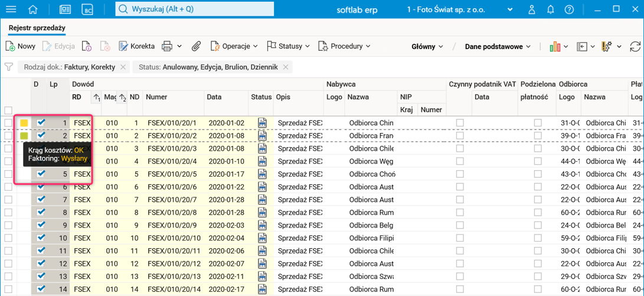The width and height of the screenshot is (644, 296).
Task: Open the hamburger main menu
Action: [x=11, y=9]
